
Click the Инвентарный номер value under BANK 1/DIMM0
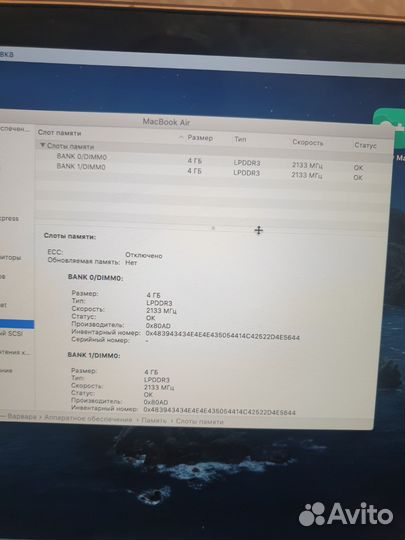(220, 411)
